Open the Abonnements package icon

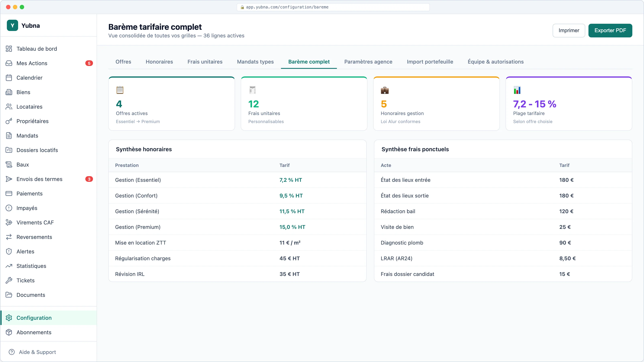pyautogui.click(x=9, y=332)
